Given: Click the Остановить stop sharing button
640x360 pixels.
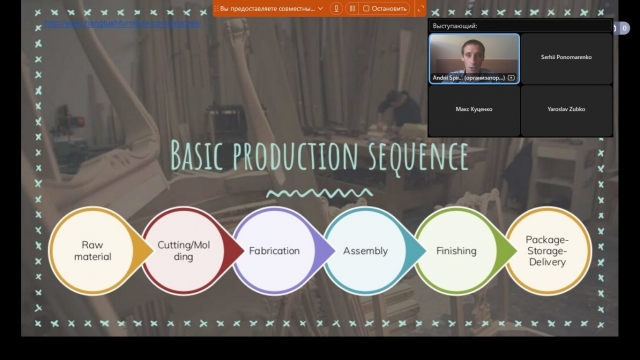Looking at the screenshot, I should pyautogui.click(x=385, y=8).
